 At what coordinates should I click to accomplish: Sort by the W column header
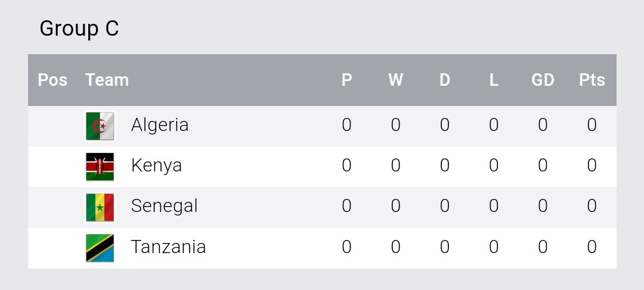395,80
